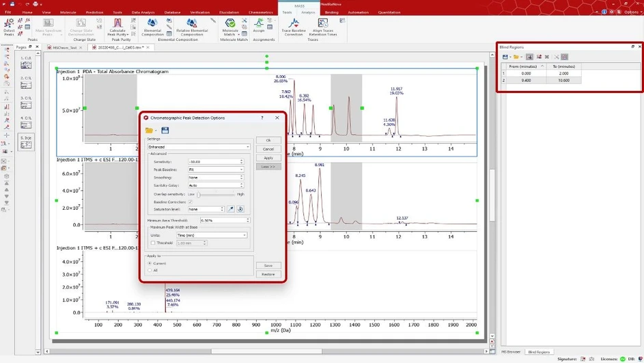This screenshot has height=363, width=644.
Task: Click the Align Traces Retention Times icon
Action: pos(323,23)
